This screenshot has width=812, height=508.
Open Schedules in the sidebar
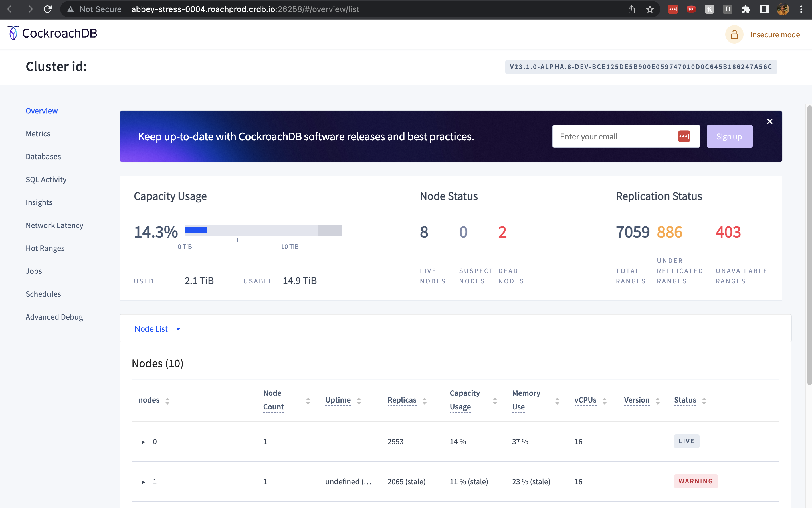[43, 294]
